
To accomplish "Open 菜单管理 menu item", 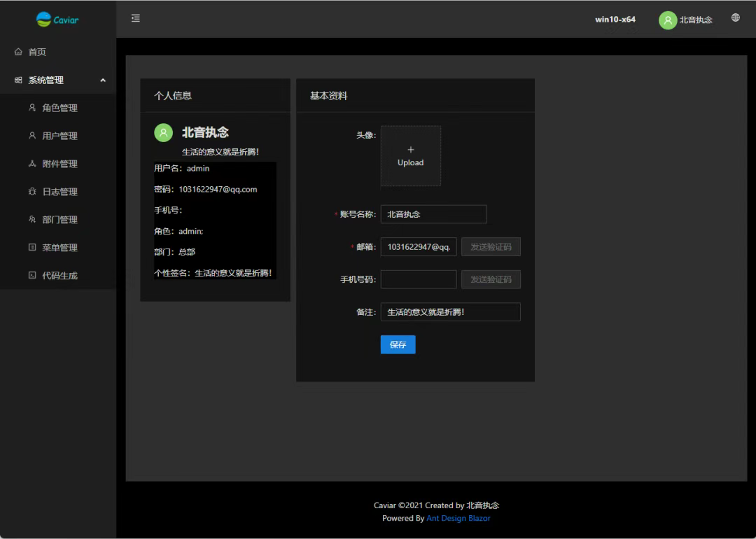I will pos(58,248).
